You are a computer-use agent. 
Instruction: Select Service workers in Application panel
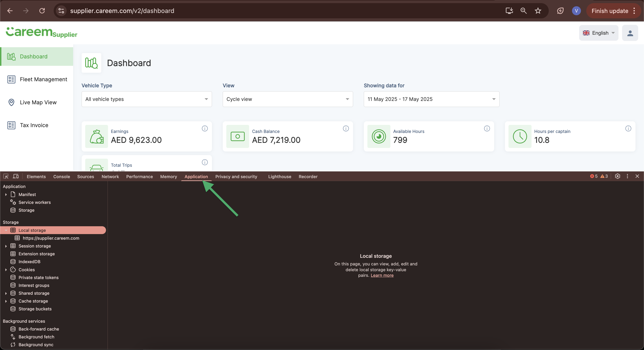click(34, 202)
